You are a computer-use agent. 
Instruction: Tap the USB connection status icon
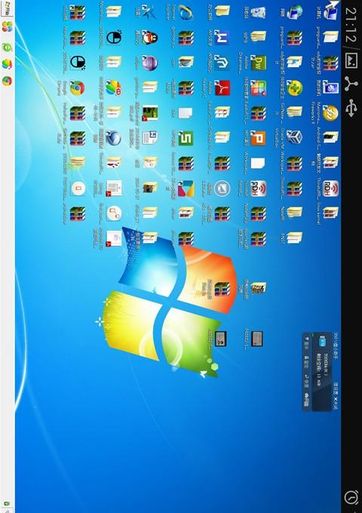(351, 108)
